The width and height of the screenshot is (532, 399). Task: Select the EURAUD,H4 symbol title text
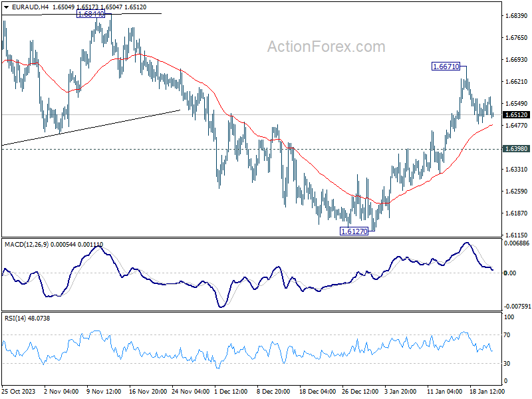[30, 7]
